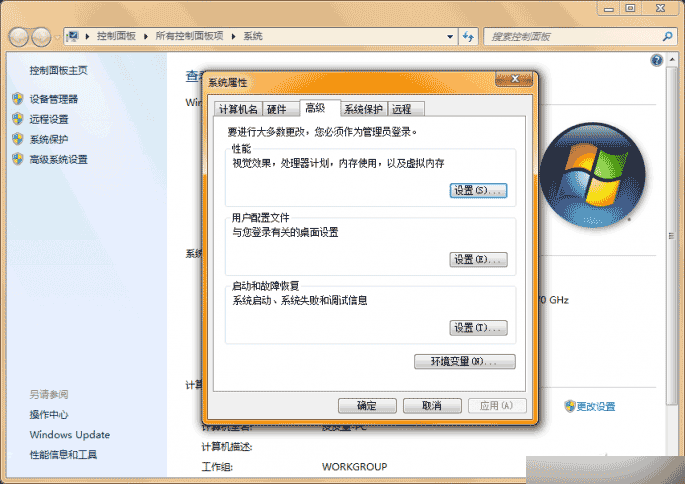Click the WORKGROUP value text
Image resolution: width=685 pixels, height=484 pixels.
click(x=355, y=467)
